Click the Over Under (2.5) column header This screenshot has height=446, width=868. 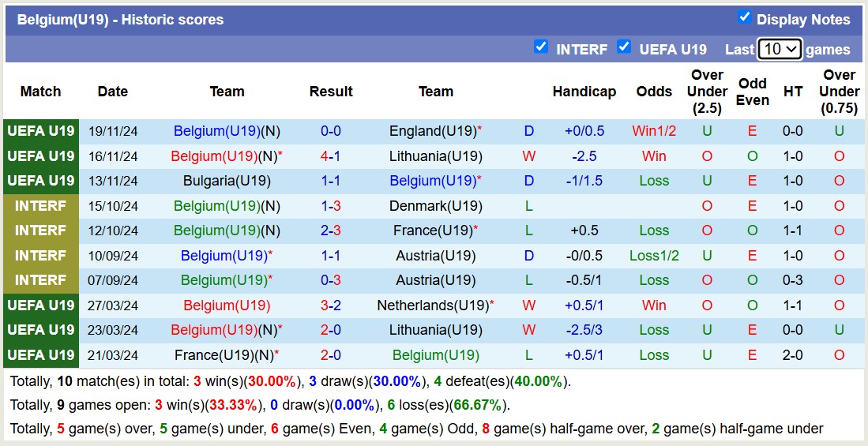[707, 92]
